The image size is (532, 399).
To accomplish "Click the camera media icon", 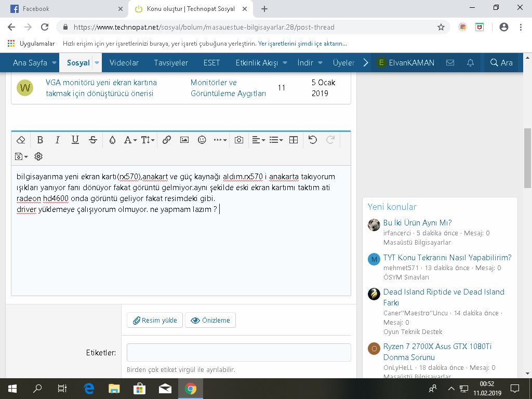I will tap(239, 140).
